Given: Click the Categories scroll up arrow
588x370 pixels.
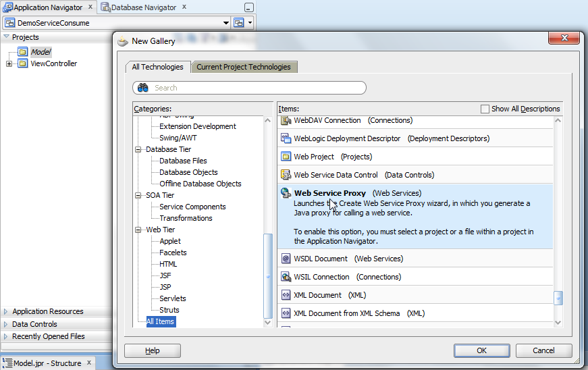Looking at the screenshot, I should (x=268, y=120).
